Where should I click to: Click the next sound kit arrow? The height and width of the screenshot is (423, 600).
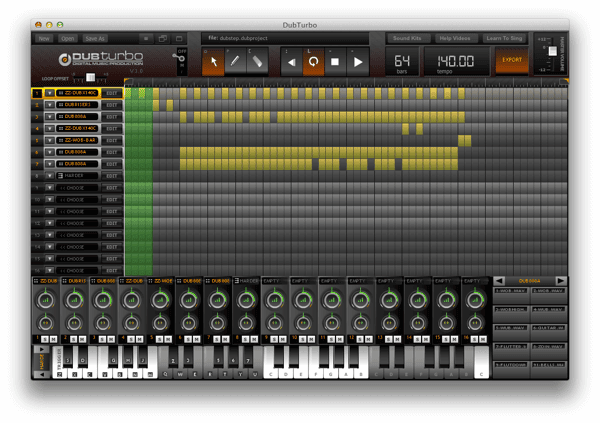coord(561,281)
